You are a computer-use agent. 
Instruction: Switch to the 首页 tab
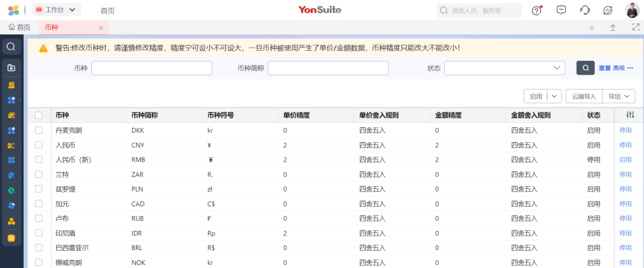coord(19,27)
